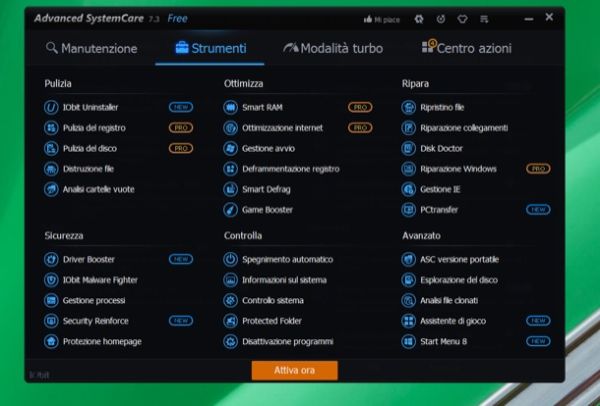The image size is (600, 406).
Task: Click the diamond upgrade icon in title bar
Action: pos(462,19)
